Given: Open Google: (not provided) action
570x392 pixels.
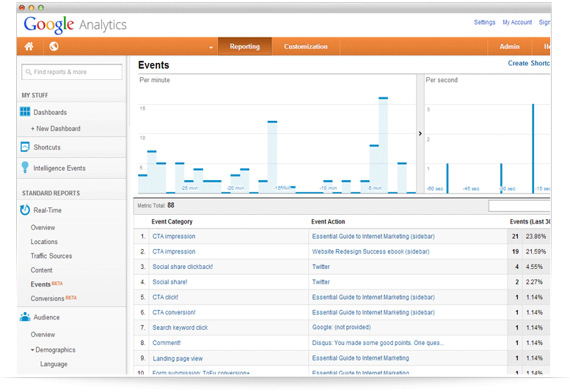Looking at the screenshot, I should coord(341,328).
